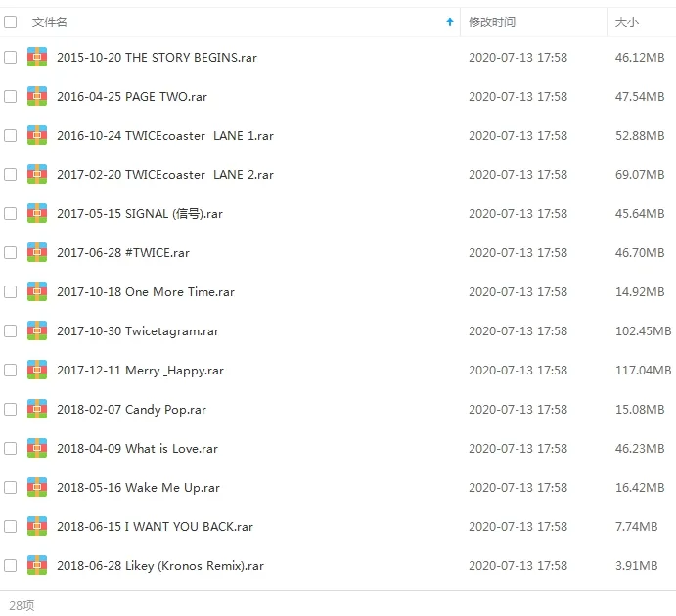Click the 16.42MB size value

click(x=640, y=488)
